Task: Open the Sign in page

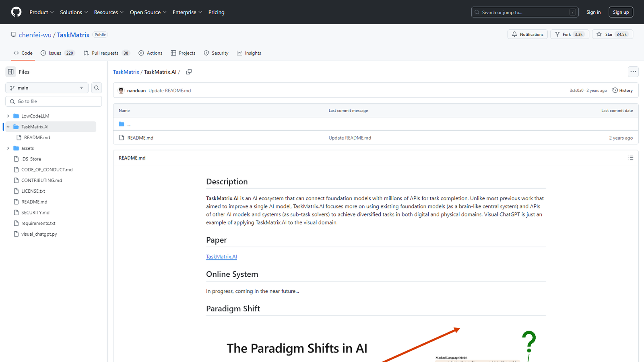Action: click(x=593, y=12)
